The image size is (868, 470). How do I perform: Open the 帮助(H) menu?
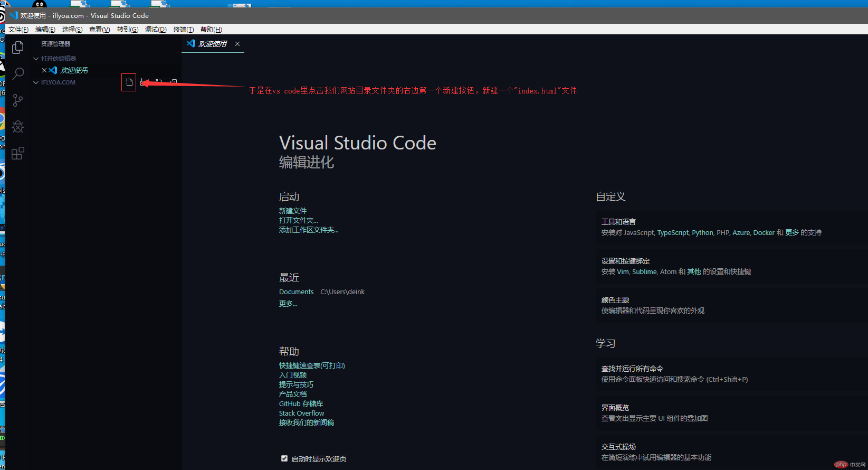click(x=211, y=30)
